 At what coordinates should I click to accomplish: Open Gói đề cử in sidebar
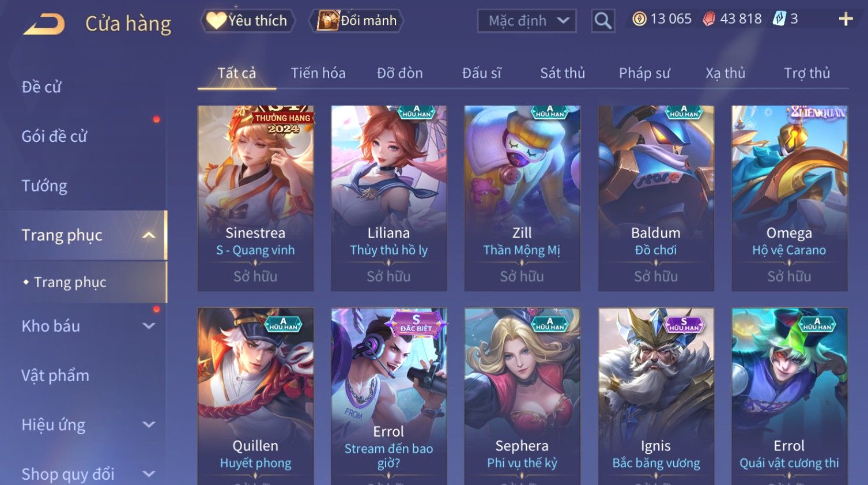coord(54,137)
